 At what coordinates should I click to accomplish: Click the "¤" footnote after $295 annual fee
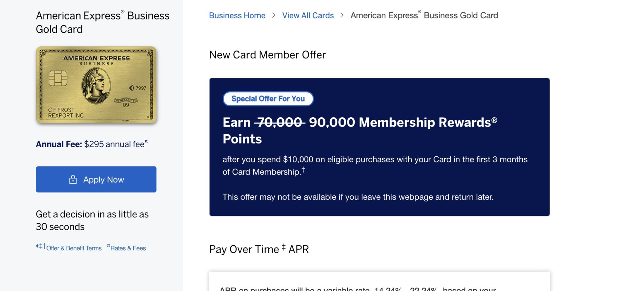click(x=147, y=141)
